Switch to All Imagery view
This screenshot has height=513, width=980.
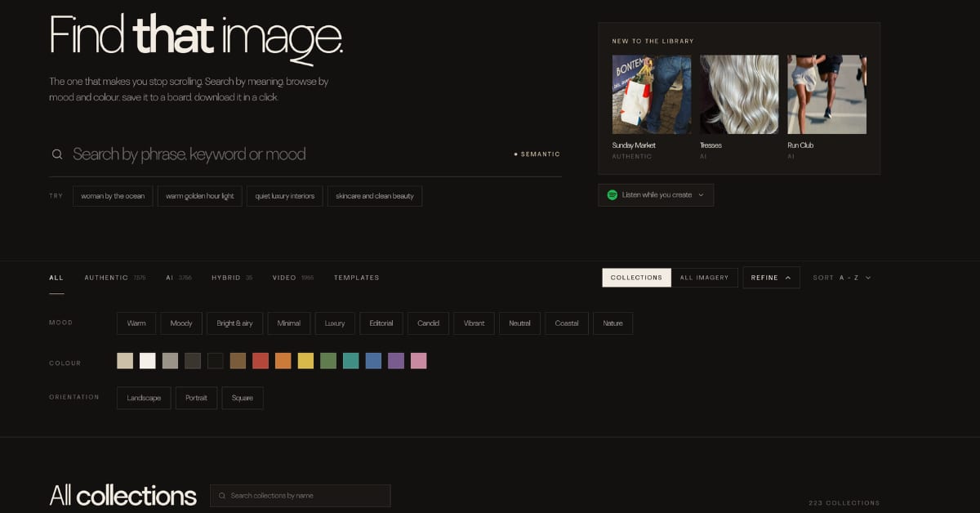[x=704, y=278]
